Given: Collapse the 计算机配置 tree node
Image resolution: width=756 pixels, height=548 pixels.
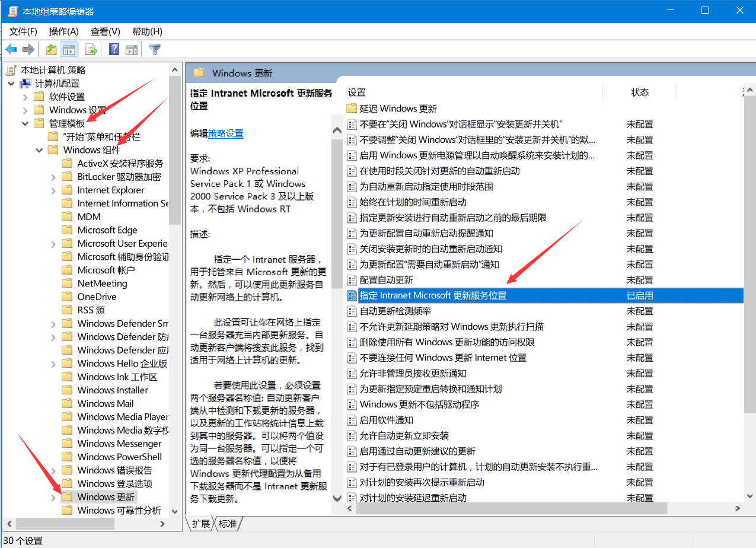Looking at the screenshot, I should 11,84.
